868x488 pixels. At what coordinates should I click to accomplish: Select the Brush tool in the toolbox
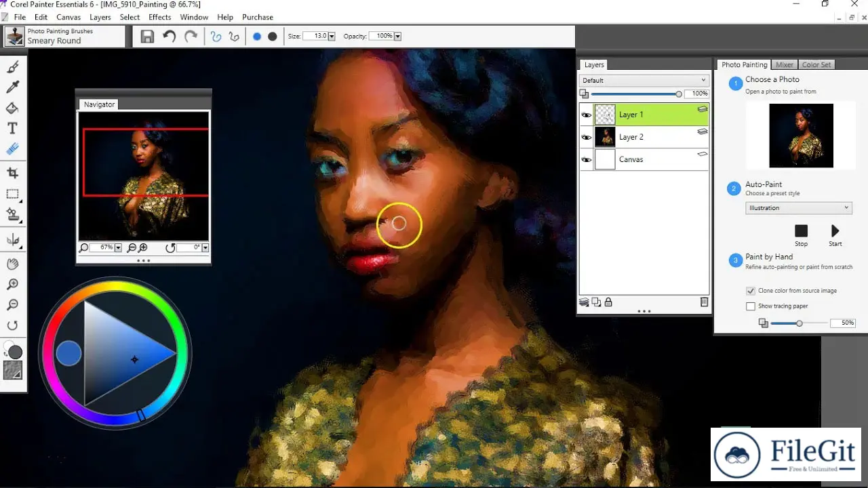click(x=12, y=66)
